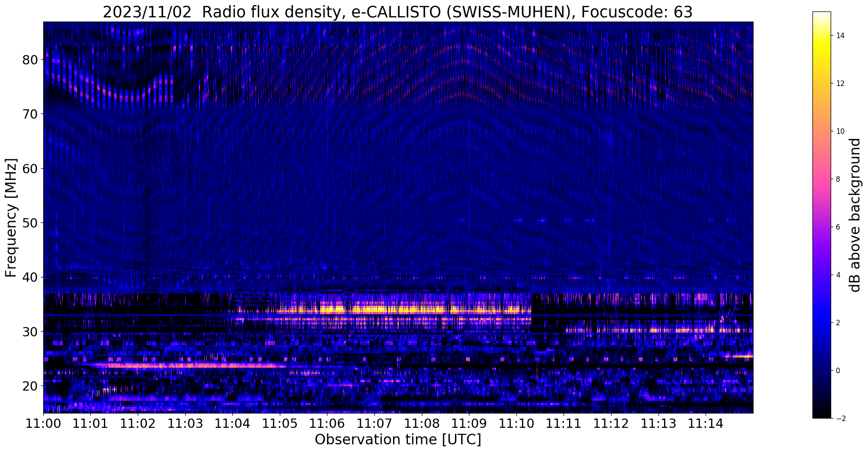Click the 30 MHz frequency tick label

[x=30, y=332]
